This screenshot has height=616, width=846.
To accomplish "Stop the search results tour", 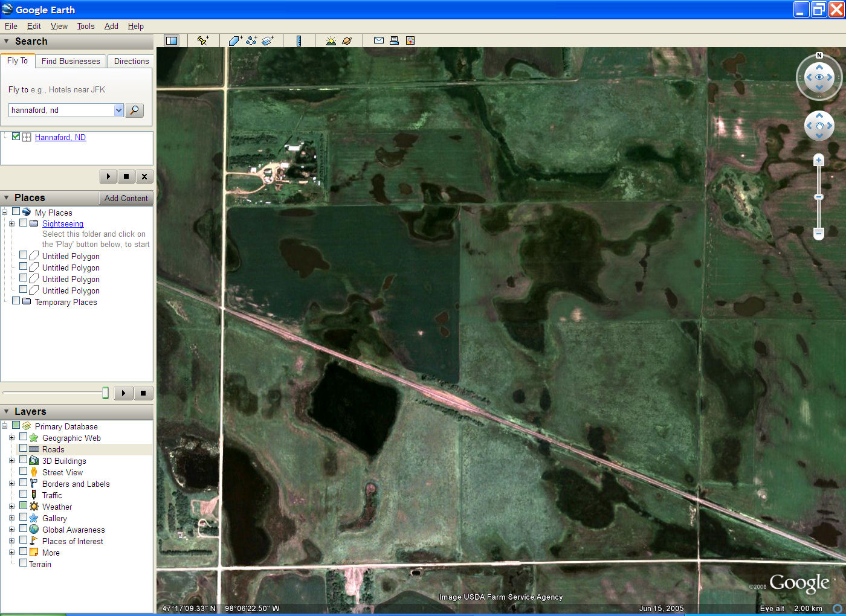I will pos(126,176).
